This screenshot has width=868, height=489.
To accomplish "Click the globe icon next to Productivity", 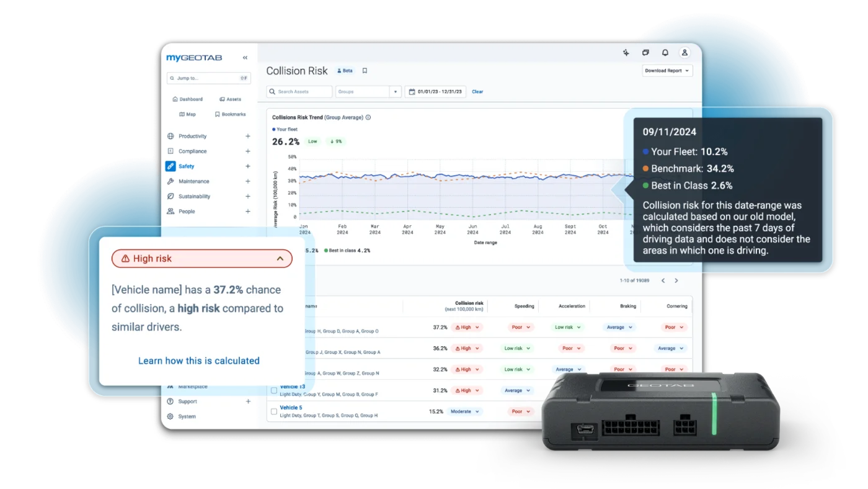I will pyautogui.click(x=170, y=136).
